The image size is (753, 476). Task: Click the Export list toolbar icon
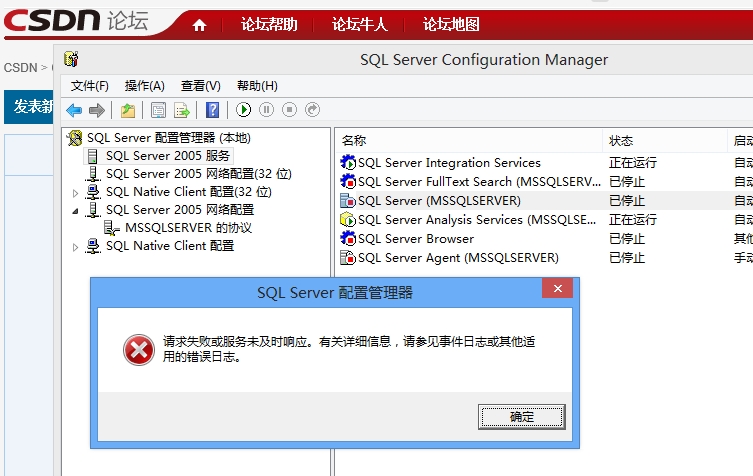[x=182, y=110]
